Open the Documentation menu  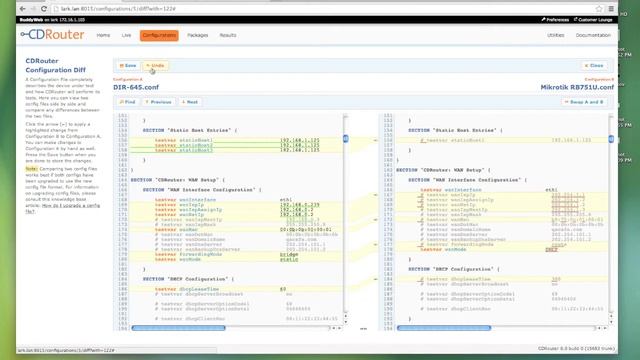(593, 35)
